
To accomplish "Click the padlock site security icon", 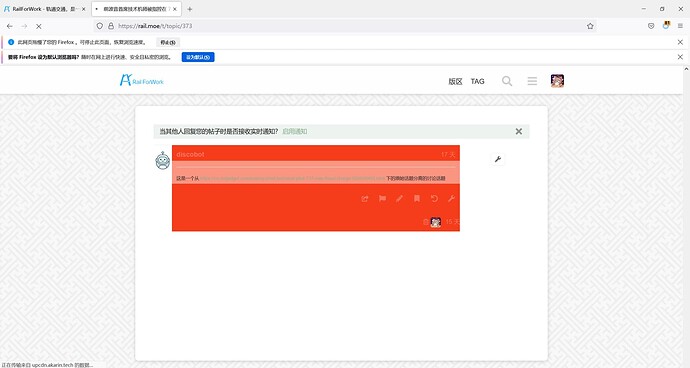I will pyautogui.click(x=111, y=26).
